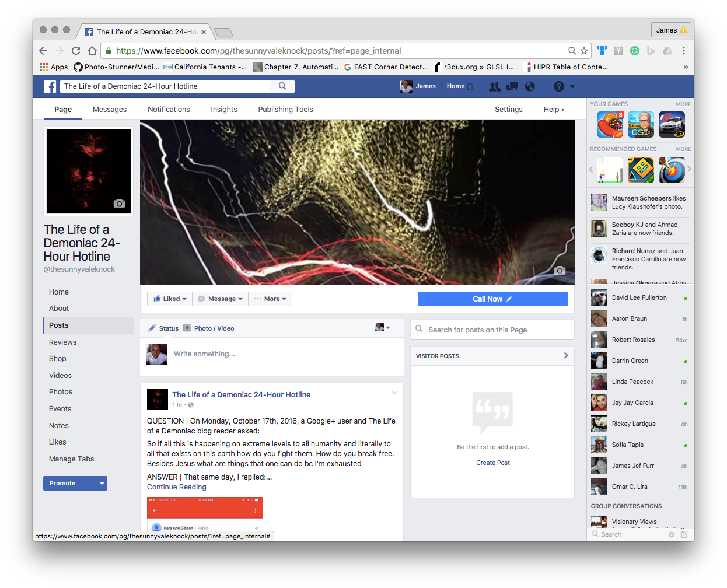Open archery target recommended game icon
The width and height of the screenshot is (727, 588).
[672, 170]
